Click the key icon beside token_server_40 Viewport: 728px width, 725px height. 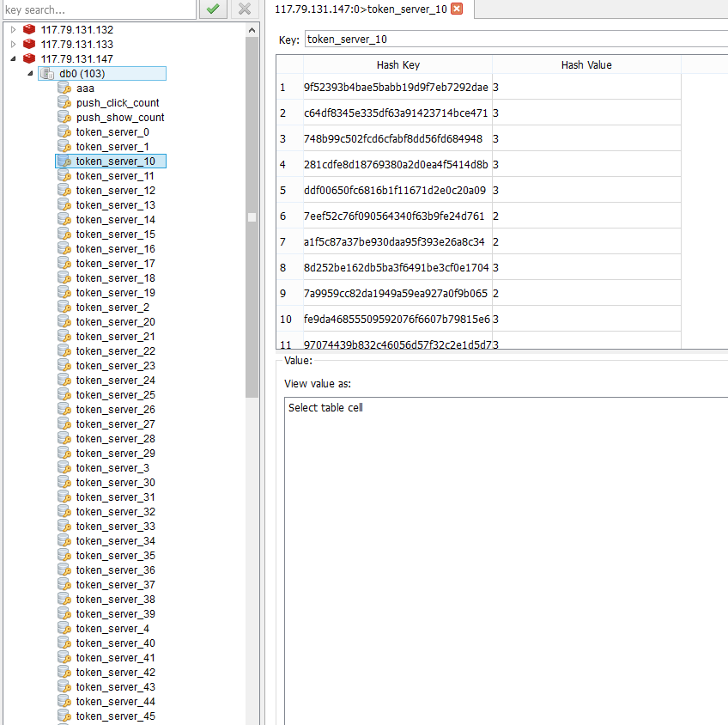64,643
